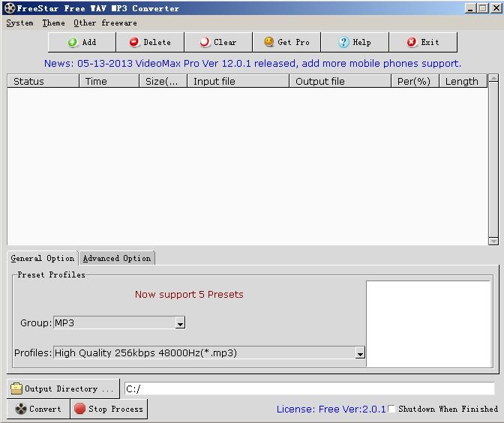The width and height of the screenshot is (504, 423).
Task: Click the License Free Ver:2.0.1 text
Action: pyautogui.click(x=331, y=409)
